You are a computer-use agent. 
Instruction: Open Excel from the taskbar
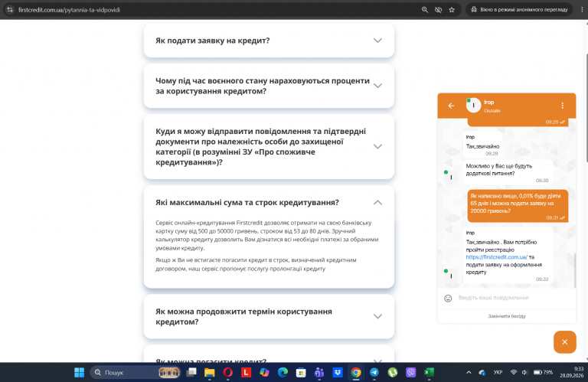coord(429,372)
